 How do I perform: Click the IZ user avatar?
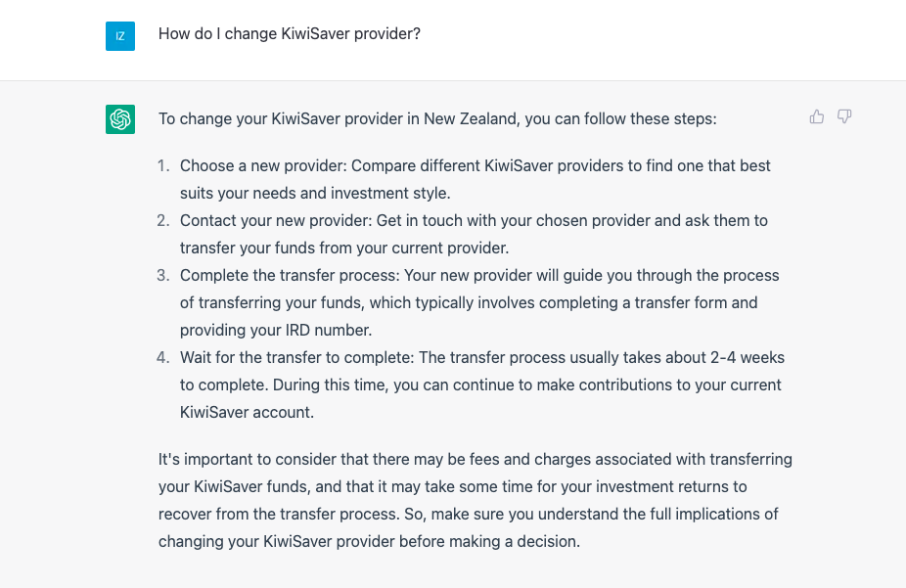(120, 36)
